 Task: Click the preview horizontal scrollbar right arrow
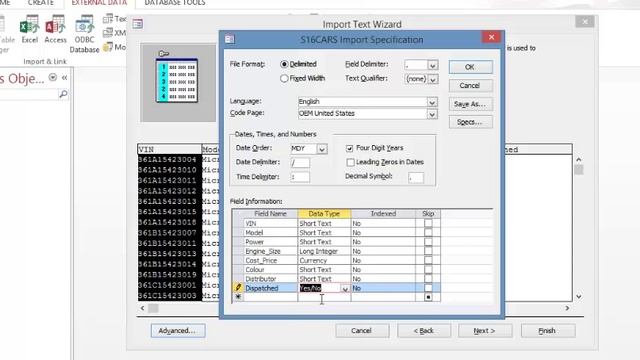[567, 308]
